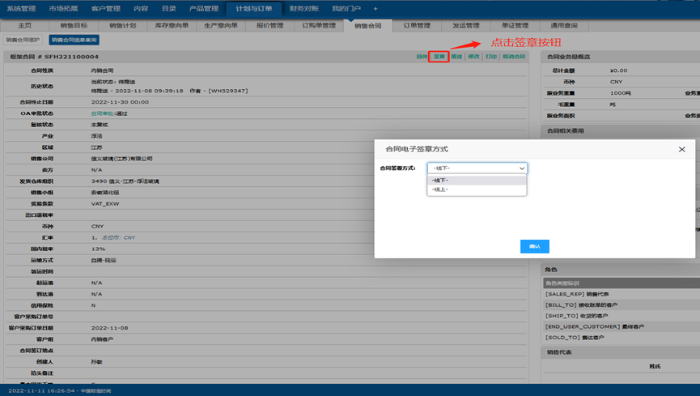Click the 取消合同 action link

click(514, 57)
